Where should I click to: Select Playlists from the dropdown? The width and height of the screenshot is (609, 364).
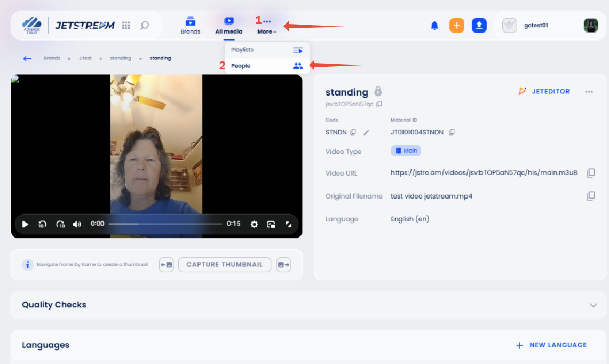pos(267,50)
